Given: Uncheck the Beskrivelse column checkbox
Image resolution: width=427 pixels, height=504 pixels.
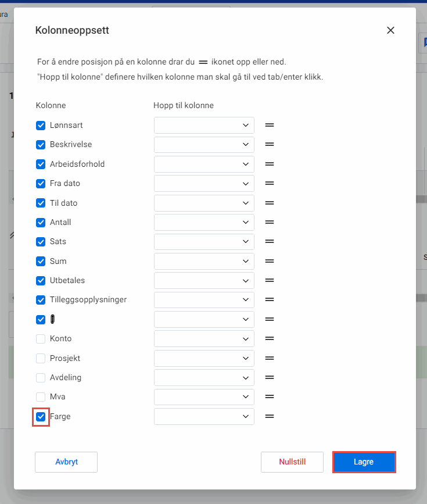Looking at the screenshot, I should [x=41, y=145].
